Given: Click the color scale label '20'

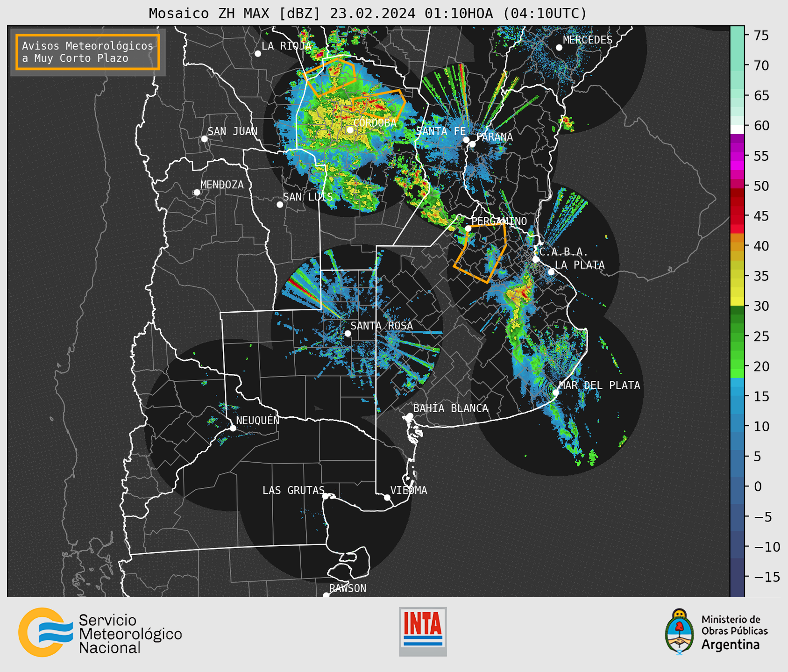Looking at the screenshot, I should point(761,366).
